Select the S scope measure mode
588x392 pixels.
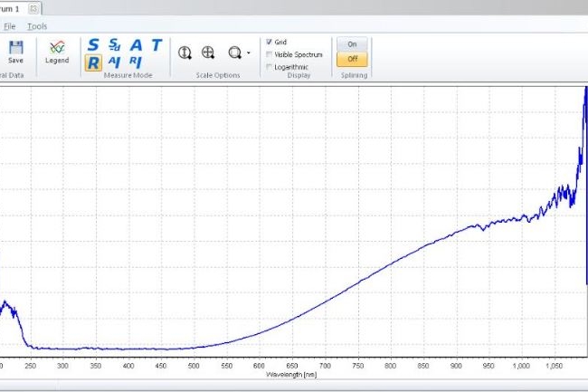pos(92,44)
